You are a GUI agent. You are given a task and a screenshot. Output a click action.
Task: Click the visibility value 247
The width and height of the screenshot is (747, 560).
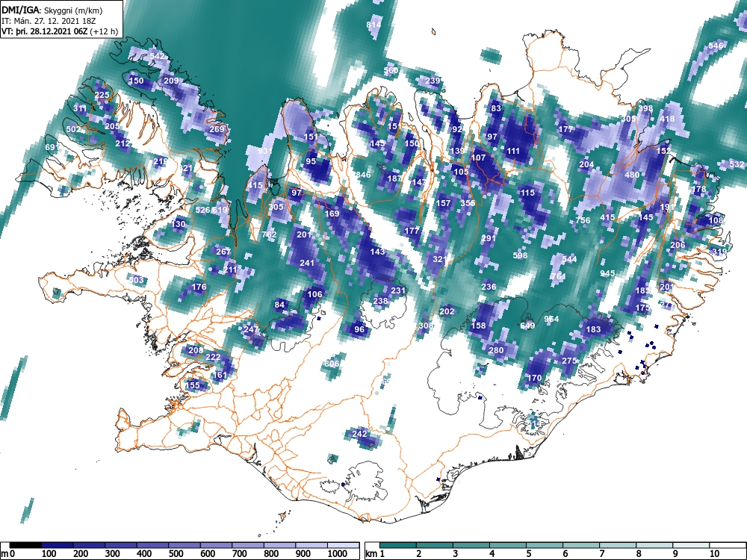(x=251, y=329)
